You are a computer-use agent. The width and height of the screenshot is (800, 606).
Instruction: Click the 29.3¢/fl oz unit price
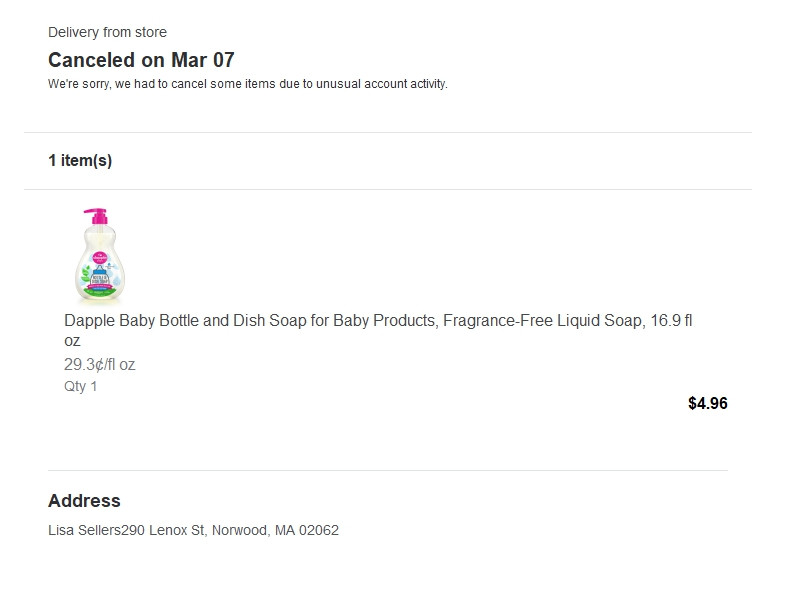(99, 365)
